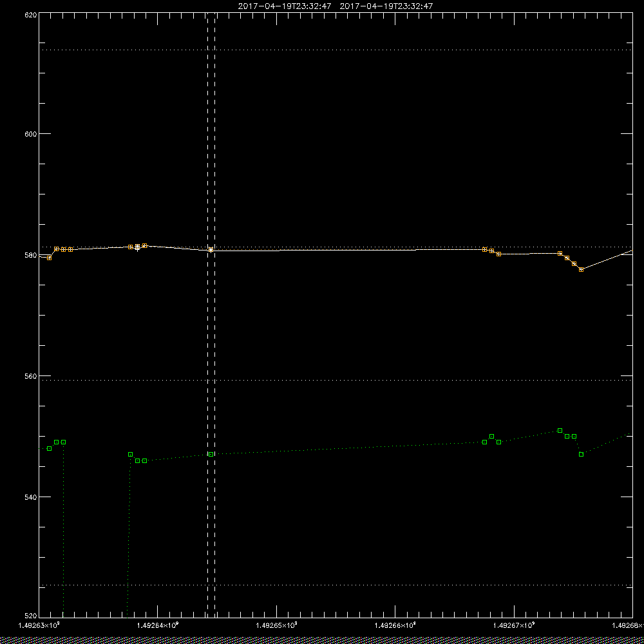Click the 1.49263×10⁹ x-axis label

(39, 625)
